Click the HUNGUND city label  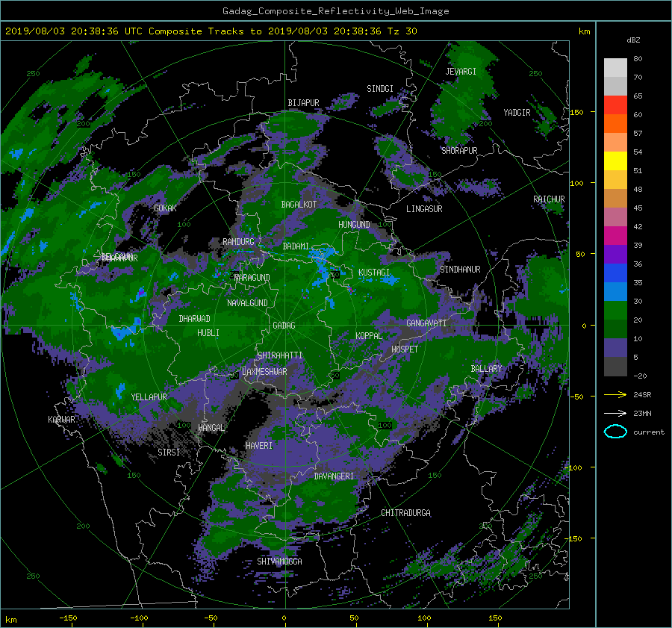[x=354, y=225]
